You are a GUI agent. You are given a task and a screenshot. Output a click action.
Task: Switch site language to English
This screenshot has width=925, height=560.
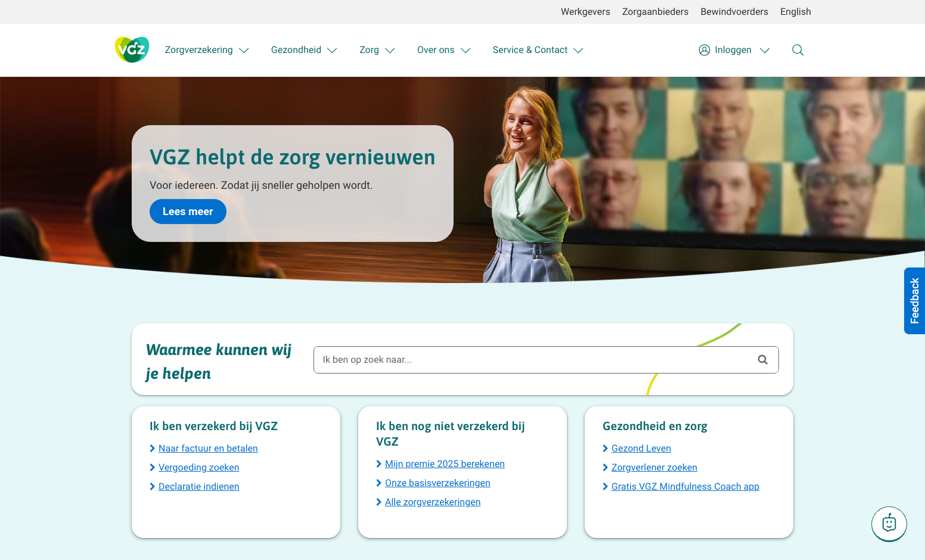coord(796,11)
